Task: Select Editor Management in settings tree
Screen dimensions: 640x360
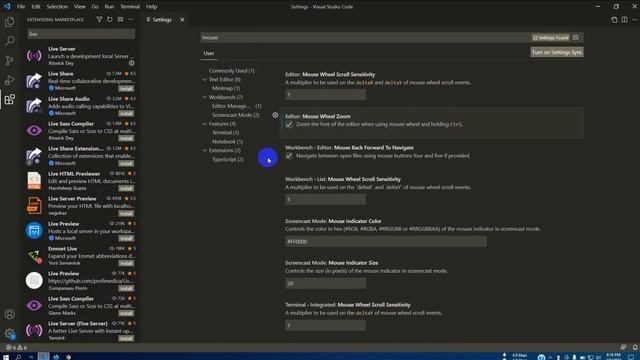Action: (237, 106)
